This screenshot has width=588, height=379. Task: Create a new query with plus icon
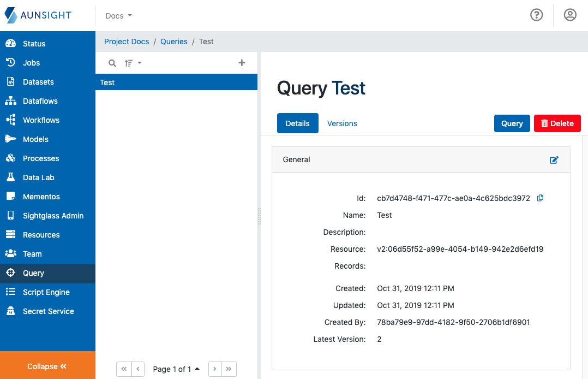(x=242, y=63)
